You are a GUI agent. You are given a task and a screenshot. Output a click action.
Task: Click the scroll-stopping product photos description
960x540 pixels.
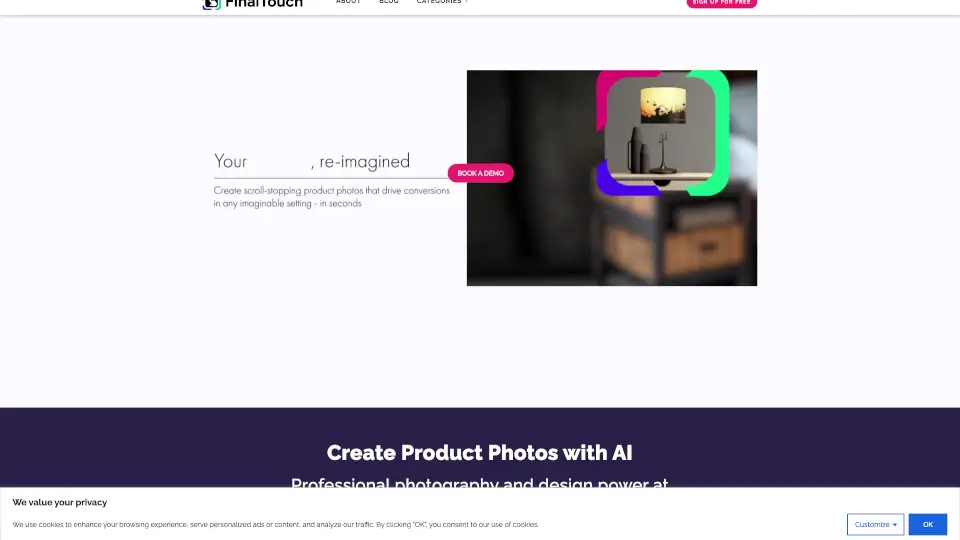331,197
